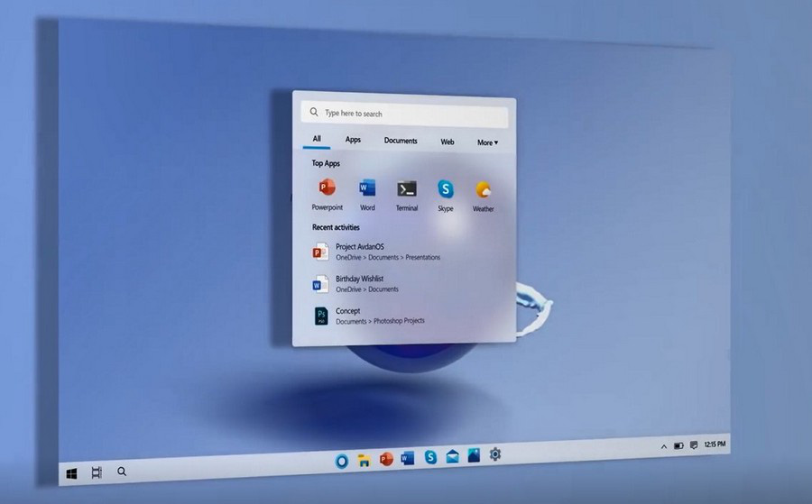
Task: Open Settings gear on the taskbar
Action: pyautogui.click(x=495, y=454)
